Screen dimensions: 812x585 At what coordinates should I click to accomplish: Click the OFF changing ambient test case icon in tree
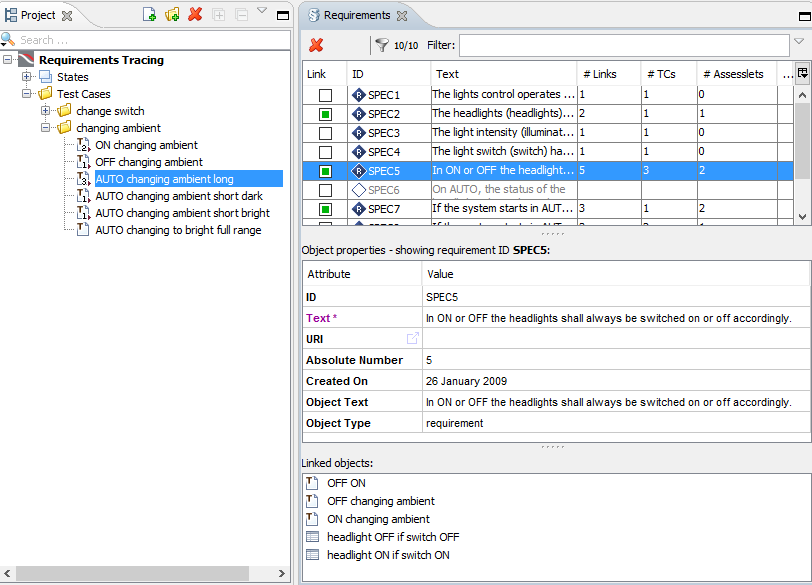point(83,162)
